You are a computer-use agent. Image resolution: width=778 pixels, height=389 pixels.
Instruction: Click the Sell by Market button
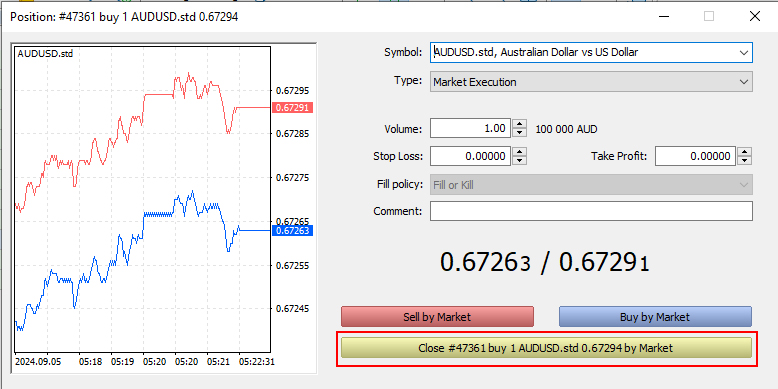(437, 317)
